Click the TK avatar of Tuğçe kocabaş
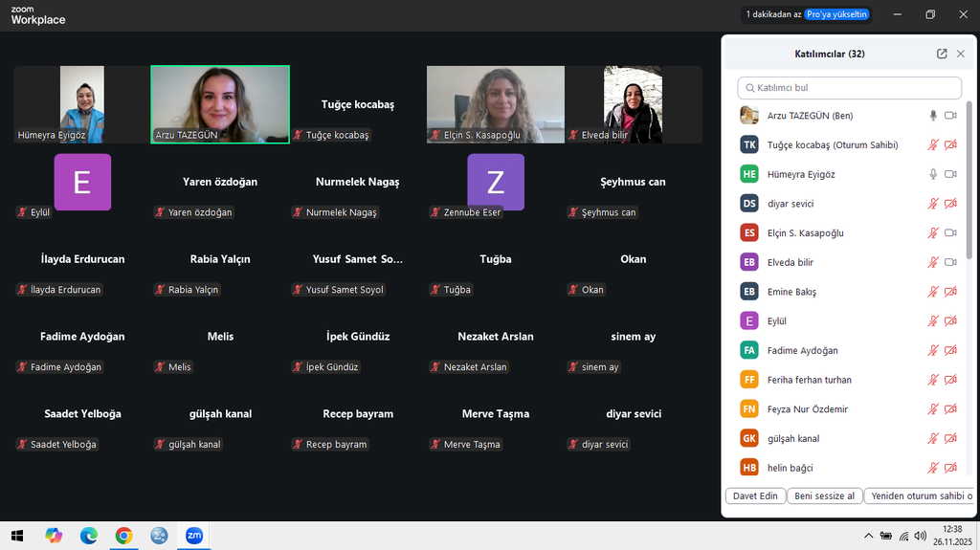 (749, 145)
